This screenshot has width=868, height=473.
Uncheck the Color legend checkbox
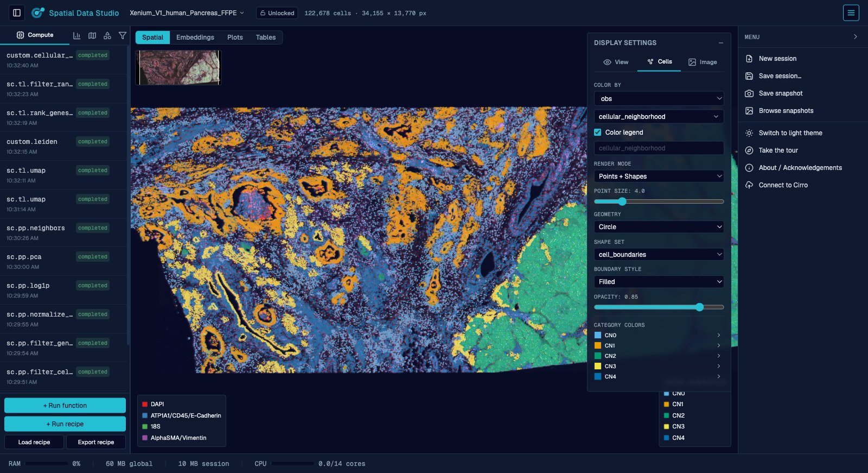[597, 132]
